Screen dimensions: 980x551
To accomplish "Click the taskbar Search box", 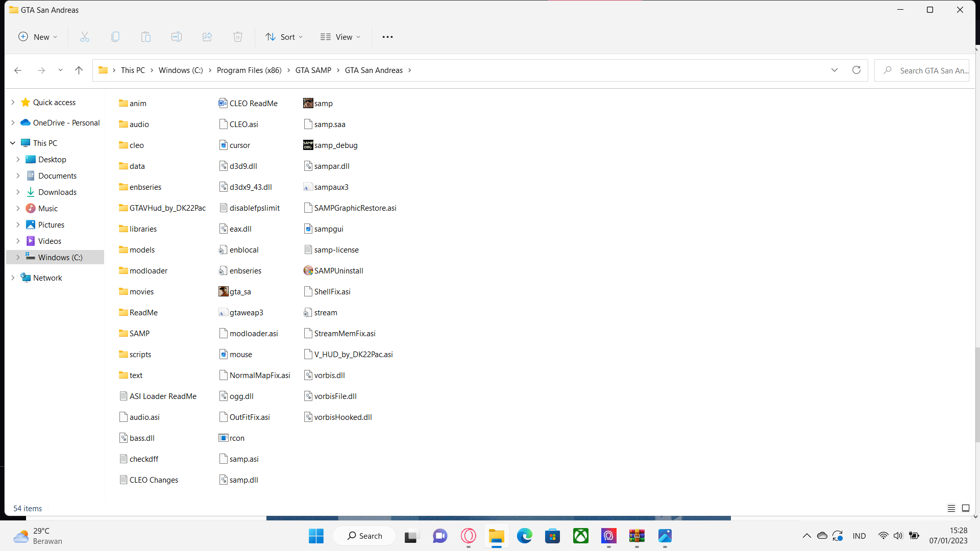I will pos(364,536).
